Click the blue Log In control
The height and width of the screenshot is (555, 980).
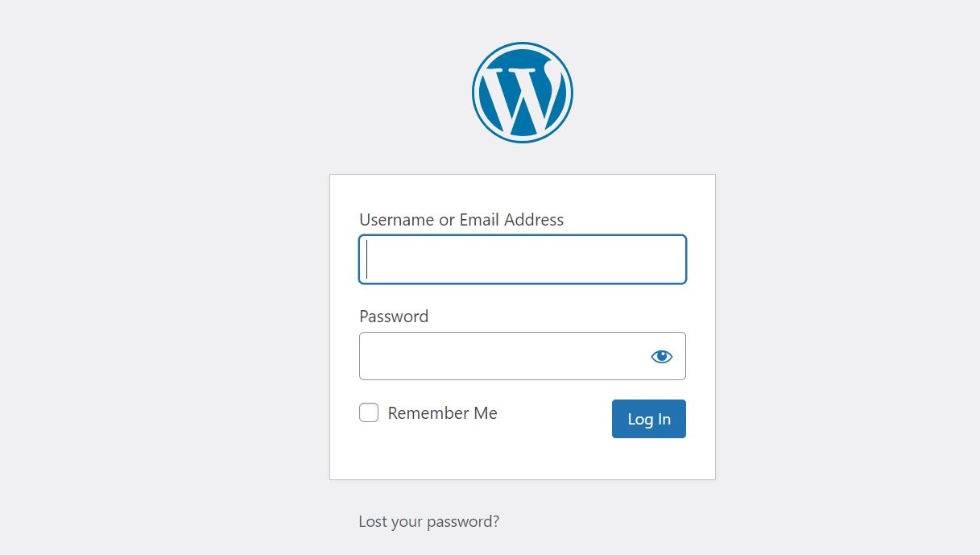tap(648, 419)
